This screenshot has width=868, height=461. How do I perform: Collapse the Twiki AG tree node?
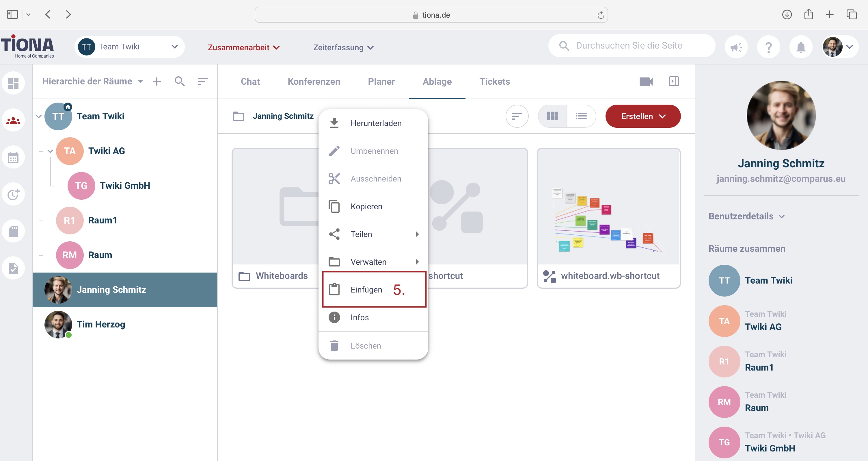pyautogui.click(x=50, y=151)
